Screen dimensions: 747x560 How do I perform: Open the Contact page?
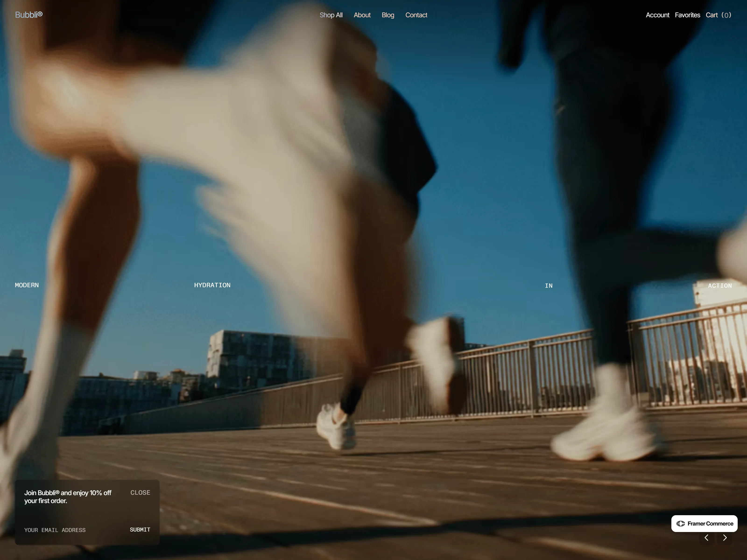tap(416, 15)
